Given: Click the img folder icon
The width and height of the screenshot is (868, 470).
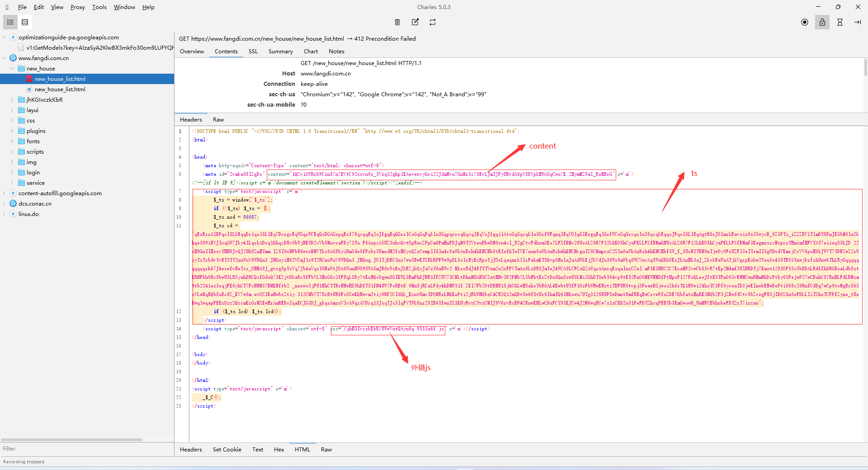Looking at the screenshot, I should click(x=21, y=162).
